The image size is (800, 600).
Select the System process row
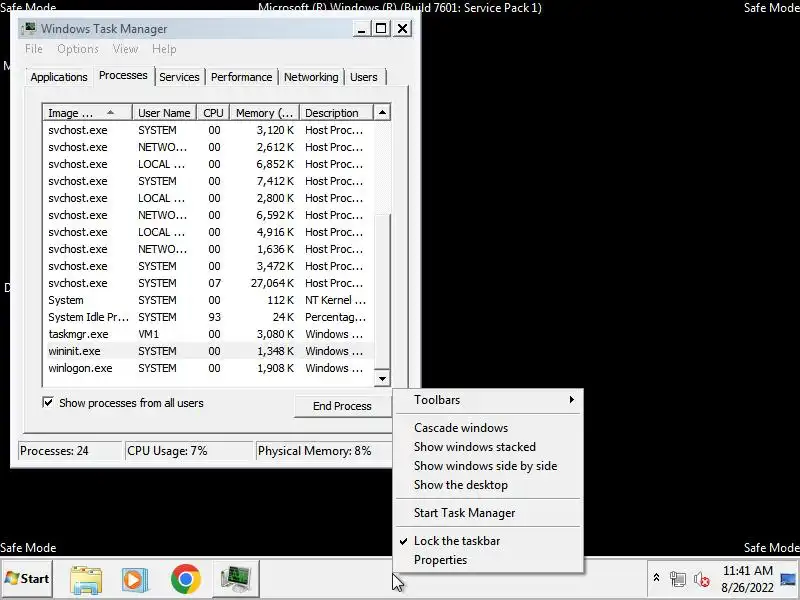(x=208, y=300)
